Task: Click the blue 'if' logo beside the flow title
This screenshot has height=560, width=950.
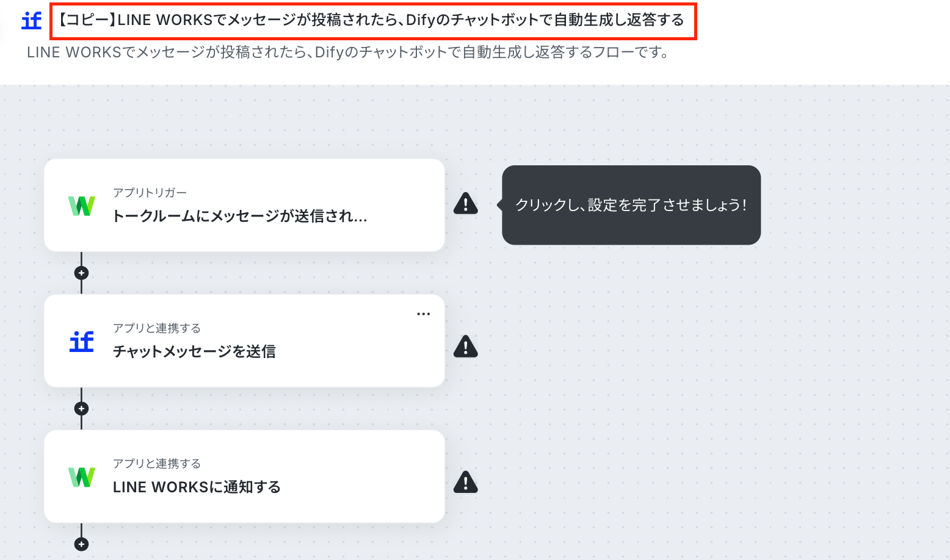Action: [32, 21]
